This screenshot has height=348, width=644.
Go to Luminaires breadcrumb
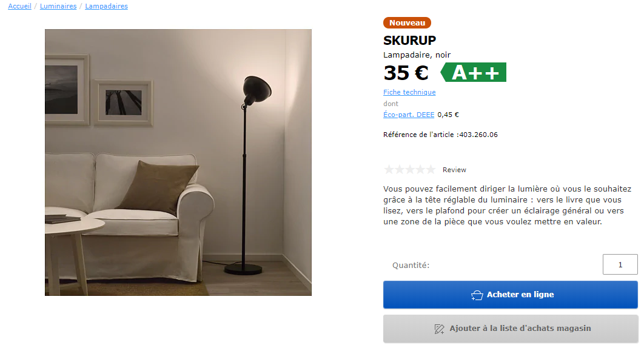click(58, 6)
